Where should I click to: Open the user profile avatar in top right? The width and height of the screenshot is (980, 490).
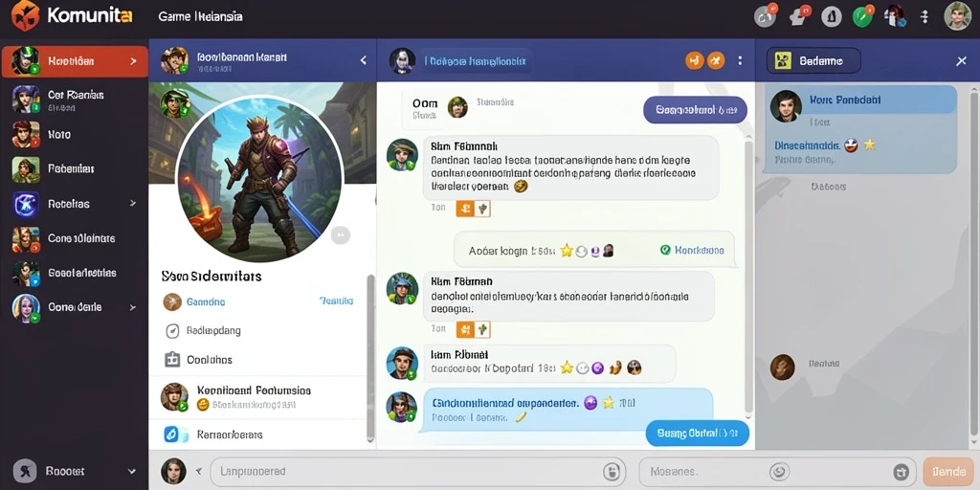click(x=957, y=15)
